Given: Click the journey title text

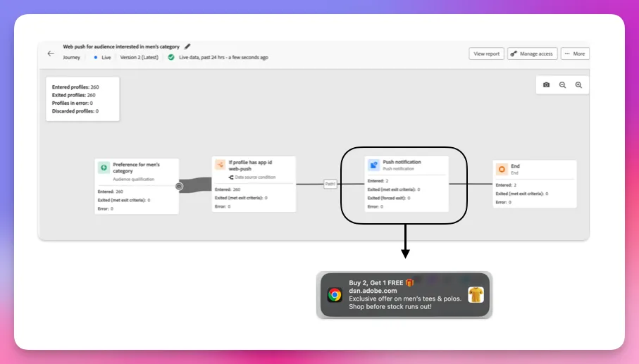Looking at the screenshot, I should tap(121, 46).
